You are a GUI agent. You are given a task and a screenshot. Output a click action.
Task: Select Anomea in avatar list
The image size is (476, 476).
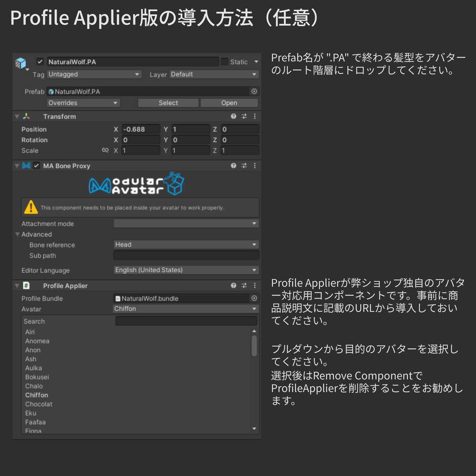37,341
